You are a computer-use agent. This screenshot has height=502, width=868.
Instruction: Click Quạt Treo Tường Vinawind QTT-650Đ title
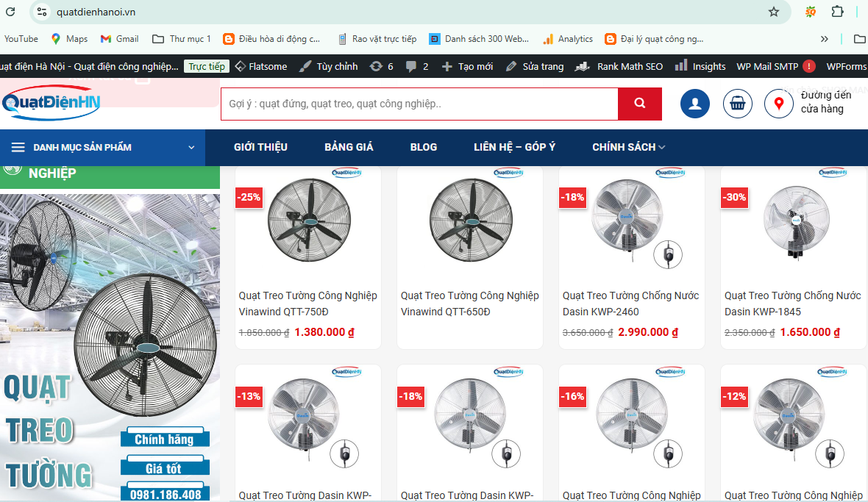469,304
